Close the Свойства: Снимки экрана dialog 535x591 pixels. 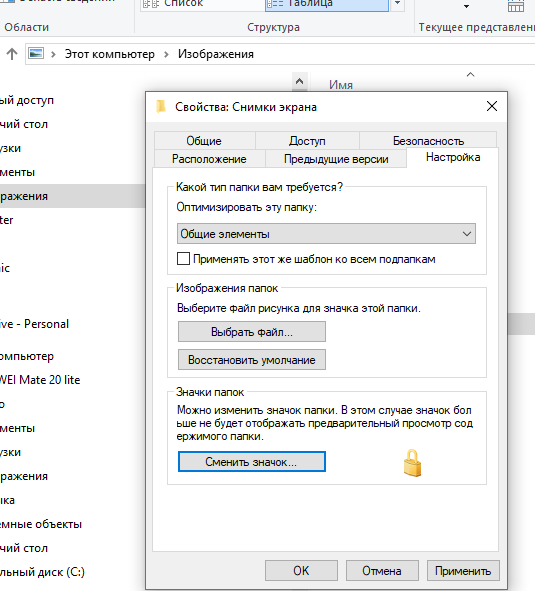point(492,106)
